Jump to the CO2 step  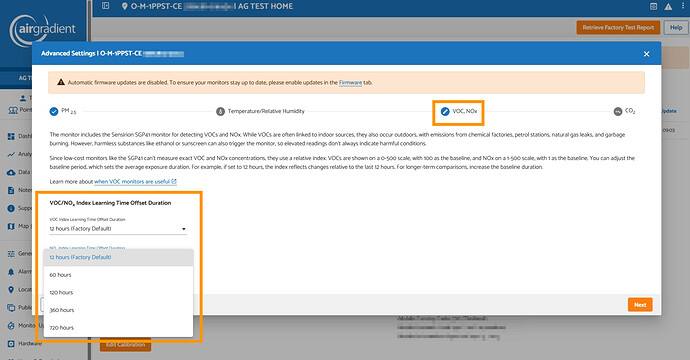624,111
